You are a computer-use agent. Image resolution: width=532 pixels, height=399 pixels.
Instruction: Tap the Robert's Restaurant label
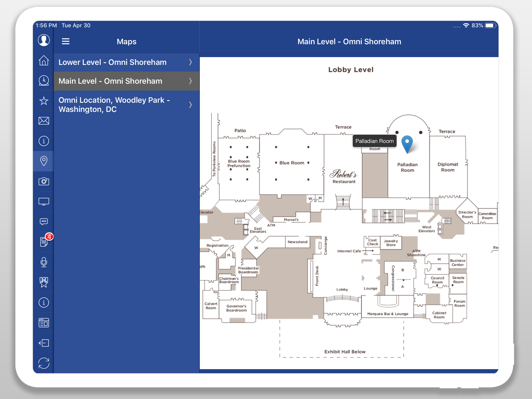tap(344, 176)
